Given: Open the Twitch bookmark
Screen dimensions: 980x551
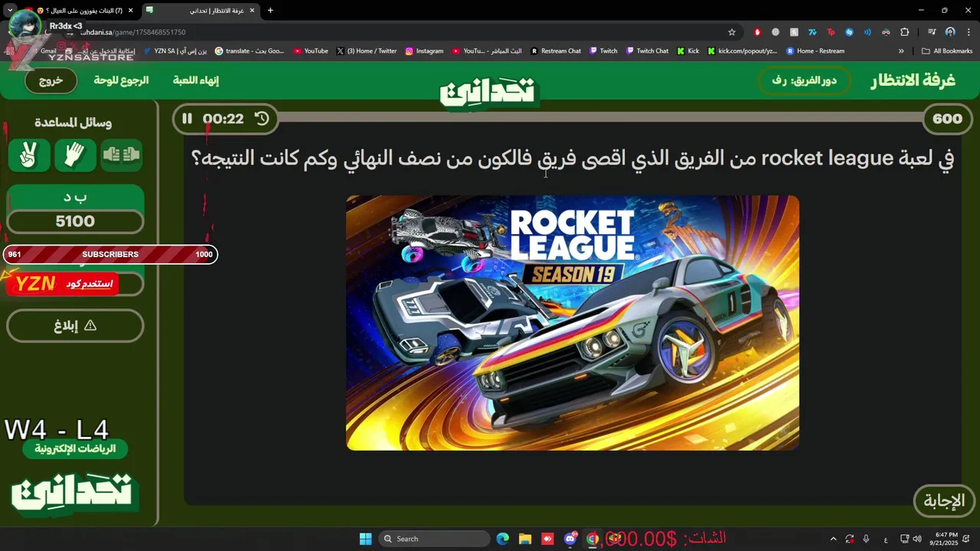Looking at the screenshot, I should (603, 51).
